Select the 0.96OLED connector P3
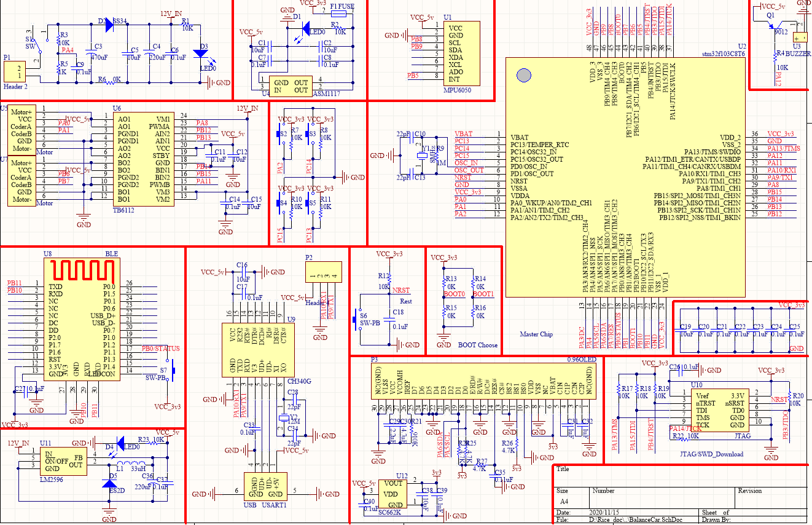The image size is (812, 525). coord(483,380)
